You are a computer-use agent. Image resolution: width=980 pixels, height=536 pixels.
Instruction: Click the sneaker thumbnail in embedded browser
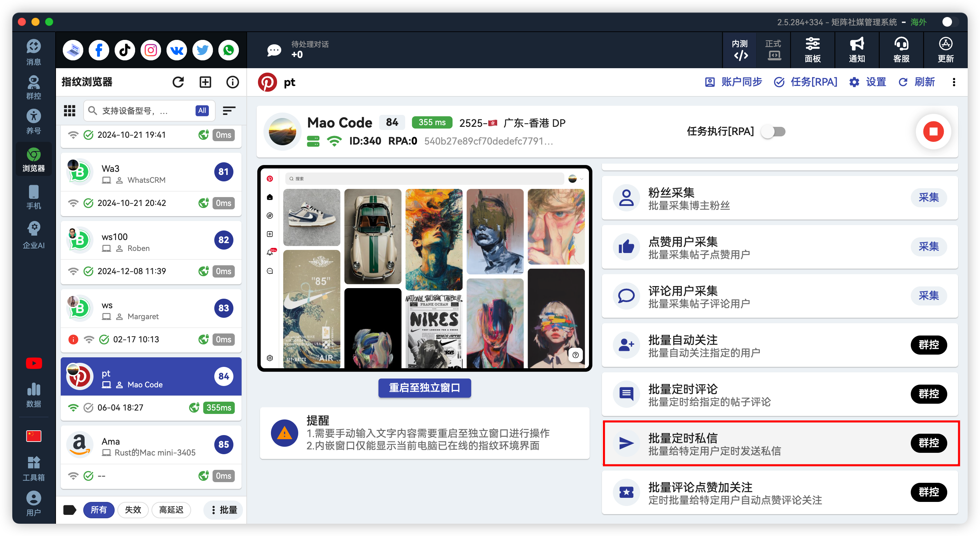click(312, 217)
